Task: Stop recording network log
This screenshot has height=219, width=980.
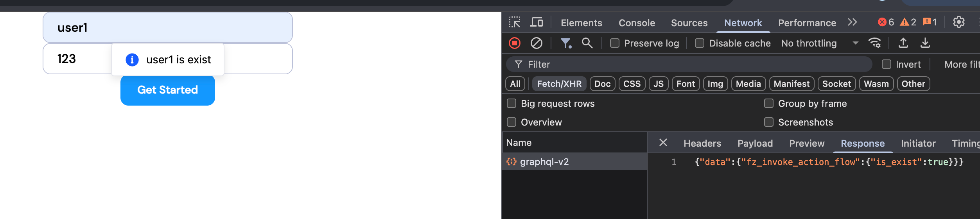Action: [515, 43]
